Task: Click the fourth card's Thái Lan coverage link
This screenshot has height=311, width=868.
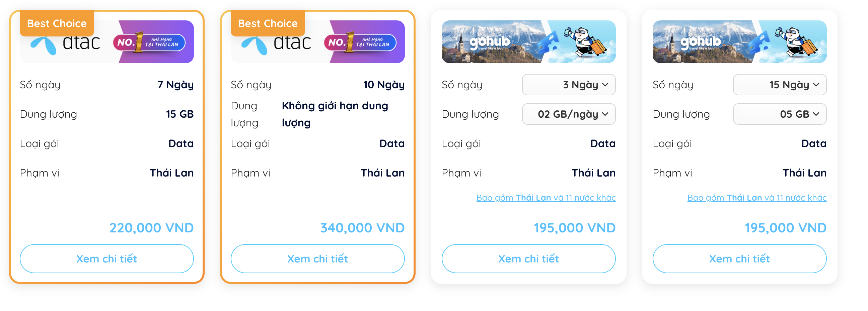Action: point(757,198)
